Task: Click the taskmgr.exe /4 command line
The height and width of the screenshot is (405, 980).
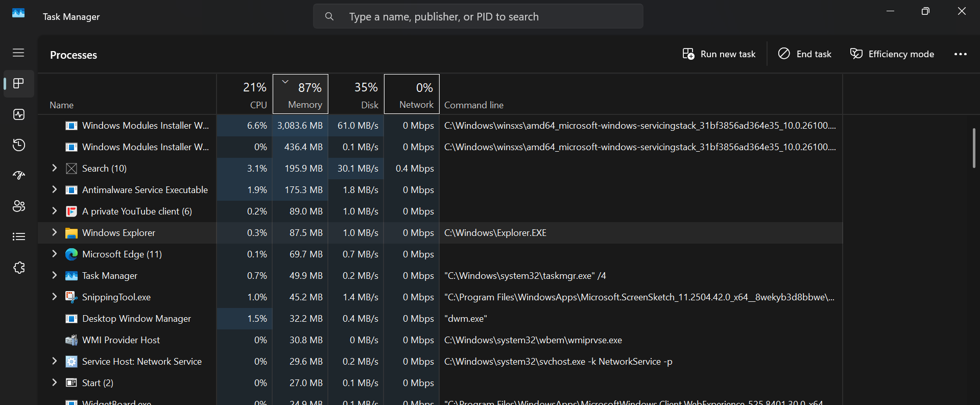Action: tap(525, 276)
